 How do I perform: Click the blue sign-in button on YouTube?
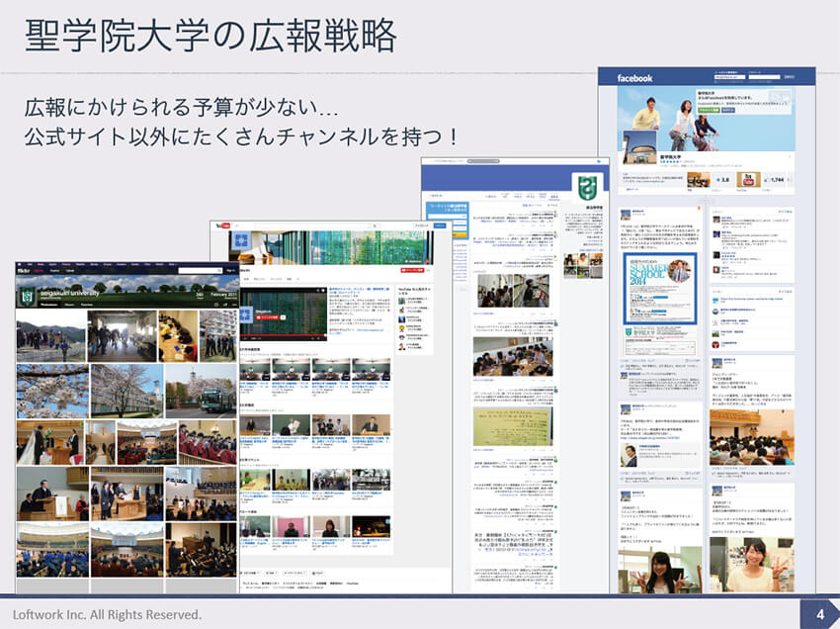coord(440,225)
